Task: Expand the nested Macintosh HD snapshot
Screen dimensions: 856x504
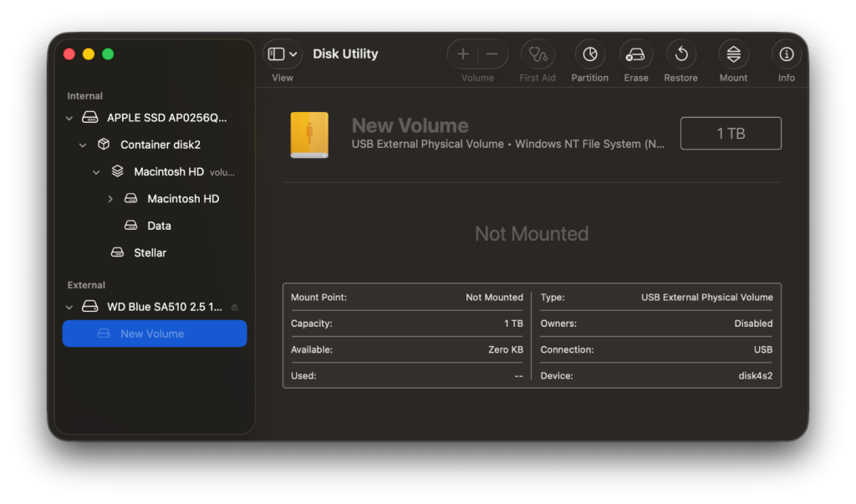Action: pos(110,199)
